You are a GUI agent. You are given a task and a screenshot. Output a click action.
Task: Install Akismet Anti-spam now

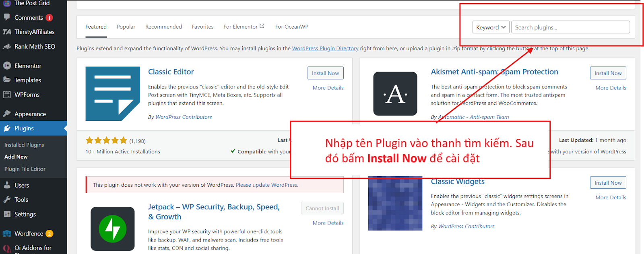(608, 73)
